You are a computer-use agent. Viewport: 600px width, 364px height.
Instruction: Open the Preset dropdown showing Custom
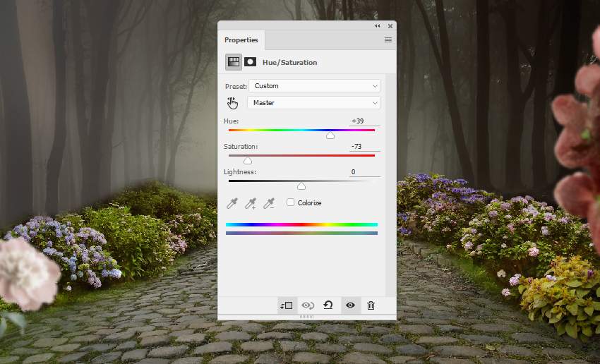click(x=314, y=85)
